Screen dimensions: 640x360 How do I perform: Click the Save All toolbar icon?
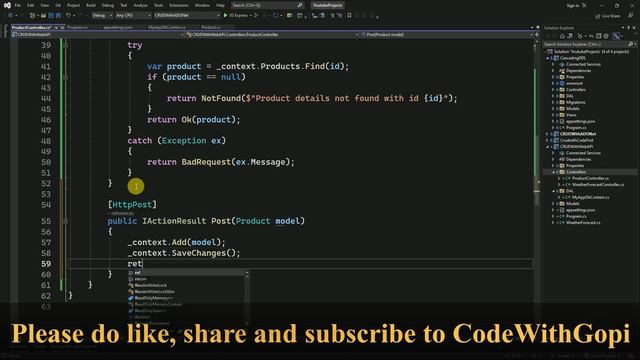58,16
